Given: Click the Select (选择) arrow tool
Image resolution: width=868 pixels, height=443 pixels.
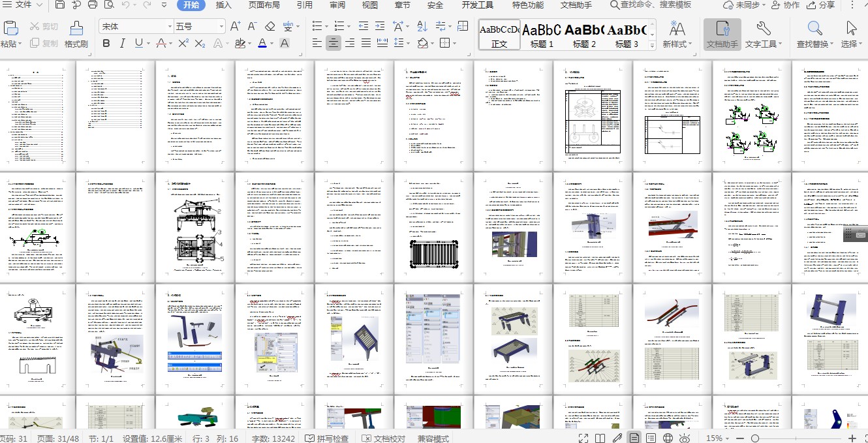Looking at the screenshot, I should click(851, 35).
